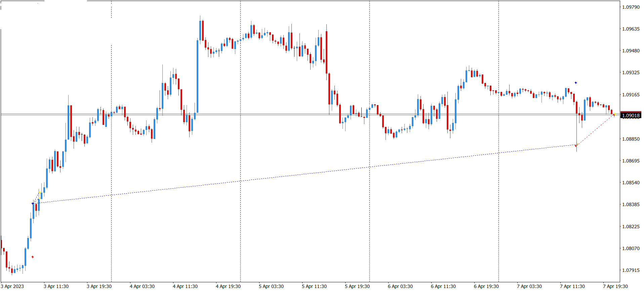644x291 pixels.
Task: Click the 1.09635 price axis label
Action: (631, 29)
